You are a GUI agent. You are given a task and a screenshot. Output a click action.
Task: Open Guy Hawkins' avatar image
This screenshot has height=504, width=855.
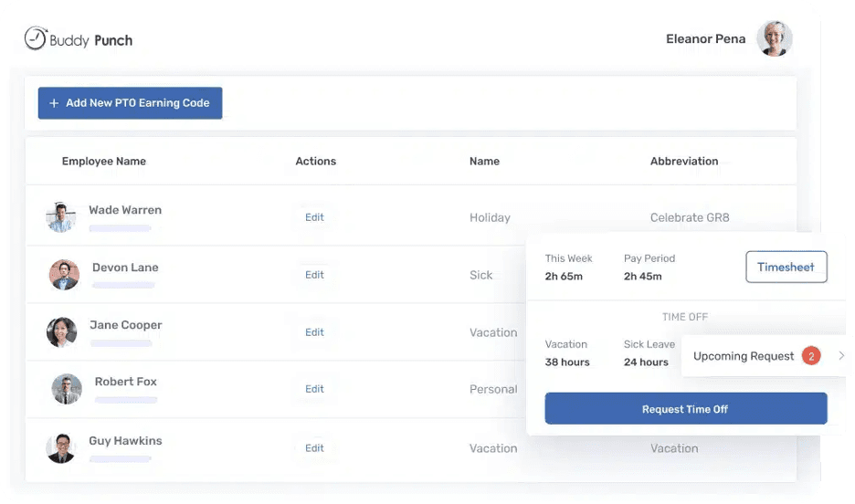(60, 448)
